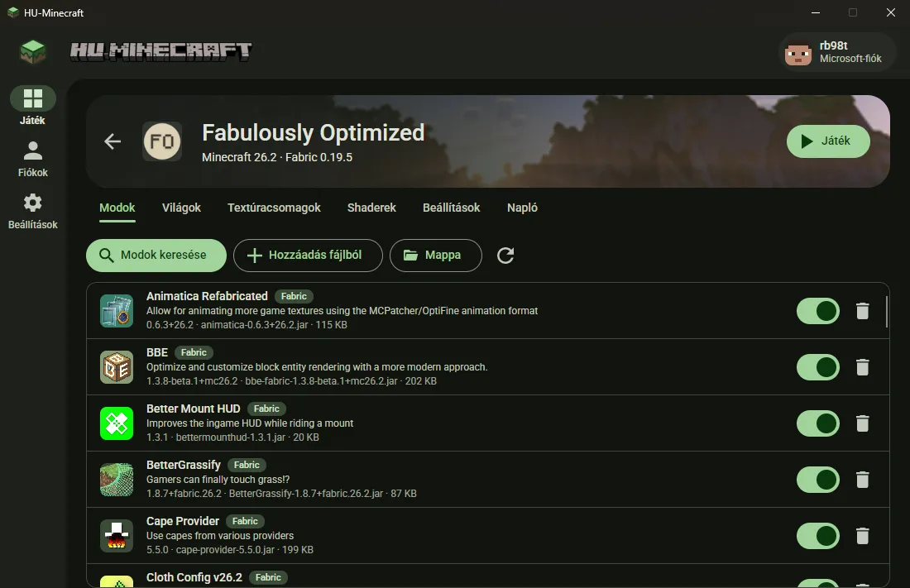Click the Fabric tag next to BBE
Screen dimensions: 910x588
click(194, 353)
